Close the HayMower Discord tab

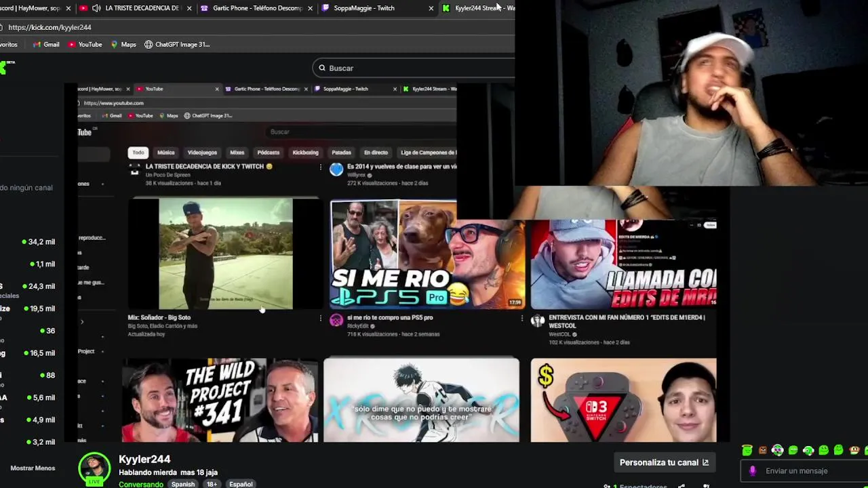pyautogui.click(x=68, y=8)
